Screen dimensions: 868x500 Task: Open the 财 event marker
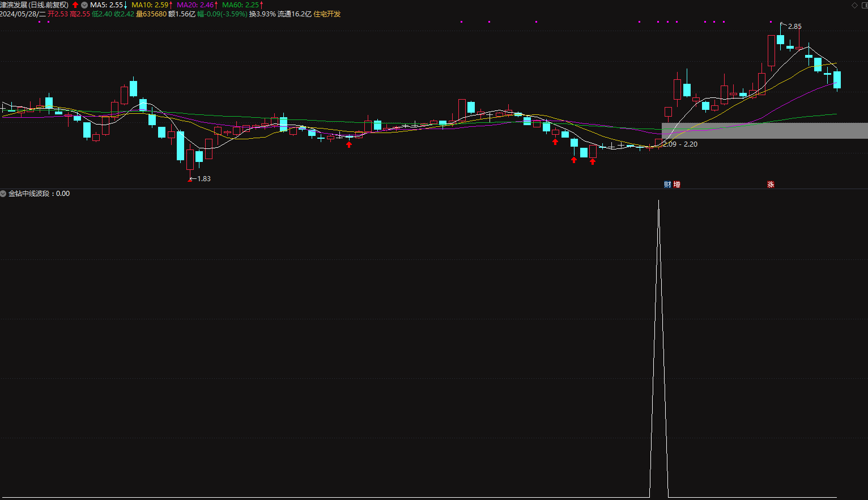pyautogui.click(x=667, y=185)
